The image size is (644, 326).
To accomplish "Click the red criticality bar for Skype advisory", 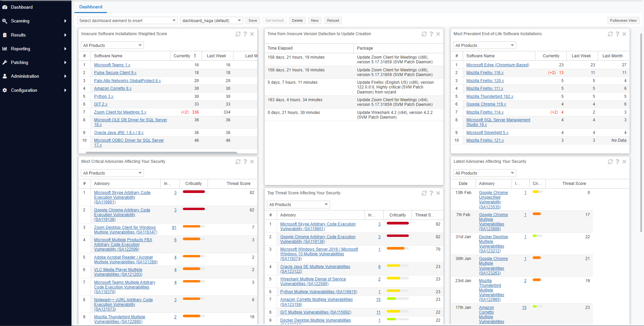I will click(194, 192).
